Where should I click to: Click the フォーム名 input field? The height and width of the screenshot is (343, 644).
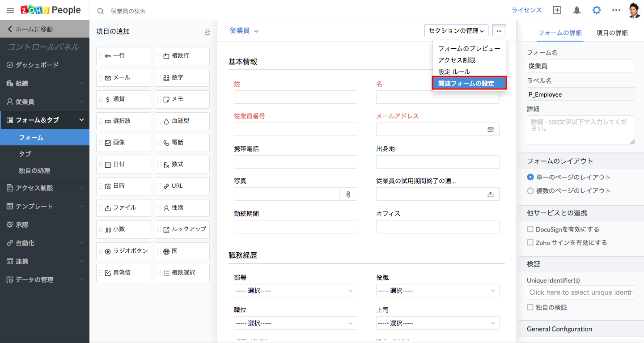(x=580, y=66)
